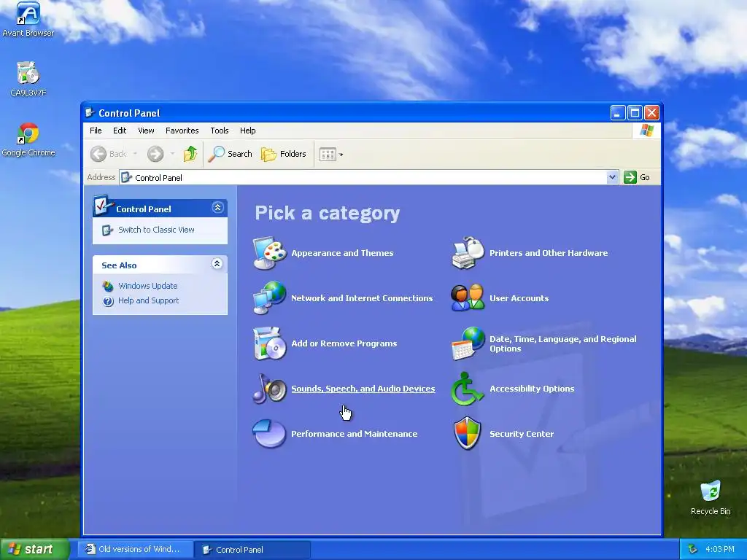The height and width of the screenshot is (560, 747).
Task: Open the Network and Internet Connections link
Action: click(362, 298)
